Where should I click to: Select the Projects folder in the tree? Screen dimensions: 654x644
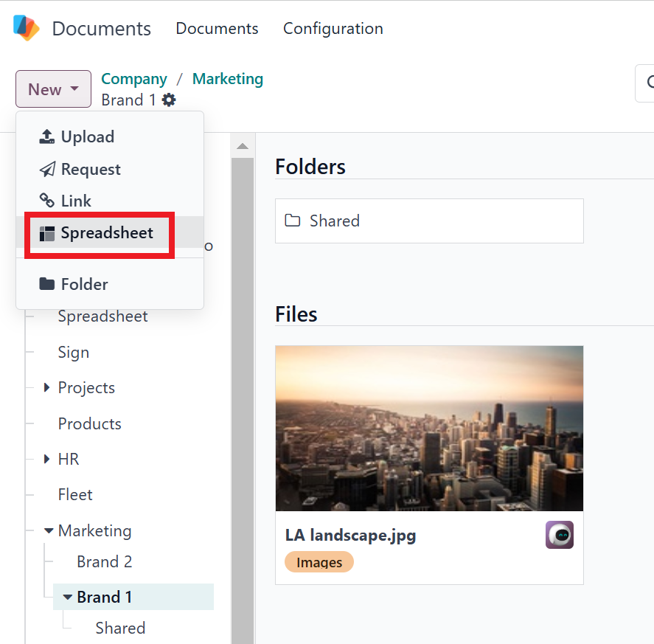point(86,388)
